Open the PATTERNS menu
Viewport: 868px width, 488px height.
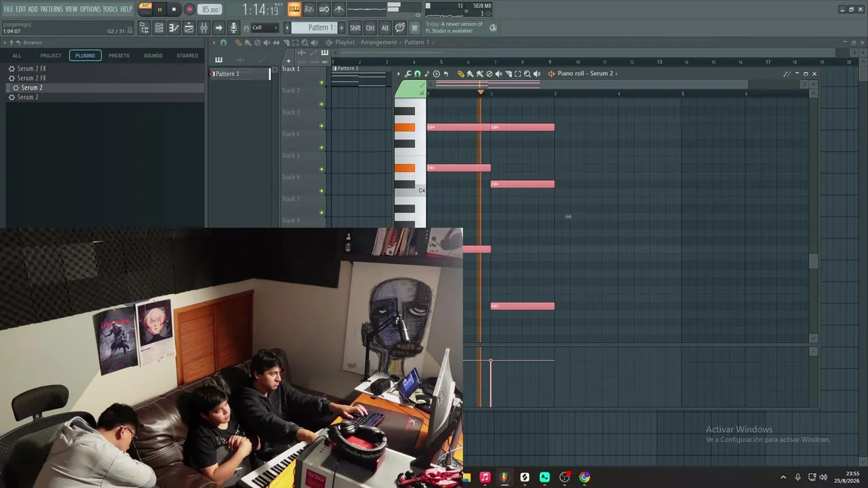pyautogui.click(x=52, y=9)
